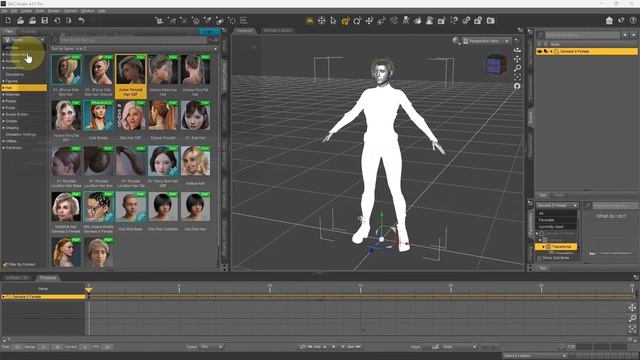The image size is (640, 360).
Task: Switch to the Products tab
Action: click(x=28, y=31)
